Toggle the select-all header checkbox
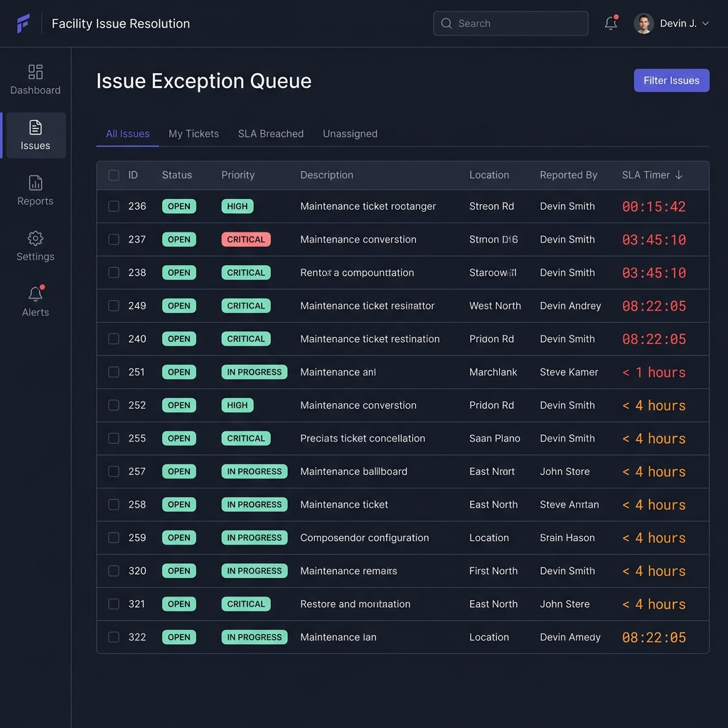The width and height of the screenshot is (728, 728). click(114, 175)
